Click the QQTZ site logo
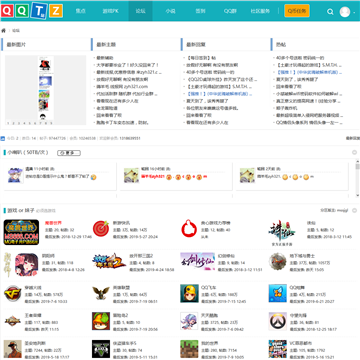The width and height of the screenshot is (360, 360). [32, 11]
